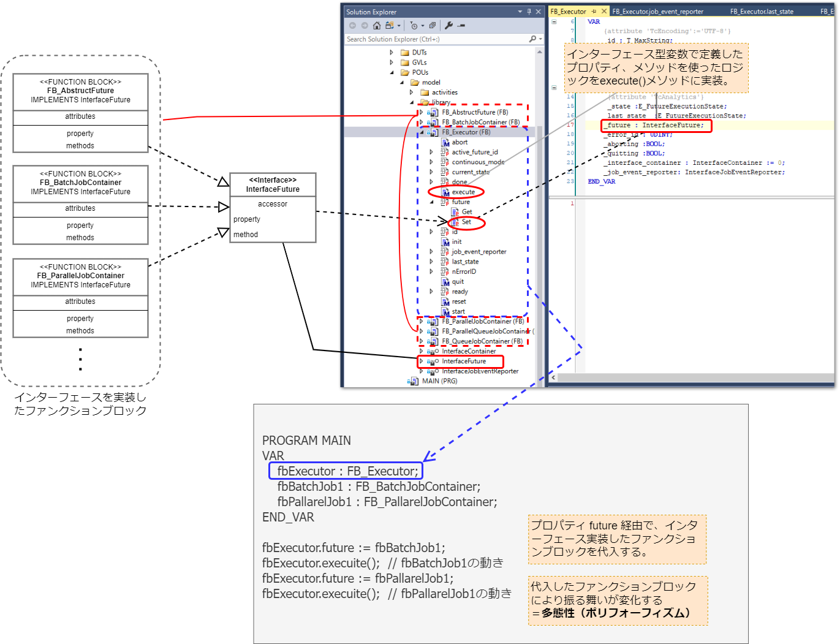This screenshot has width=840, height=644.
Task: Click the code editor horizontal scroll left arrow
Action: (553, 377)
